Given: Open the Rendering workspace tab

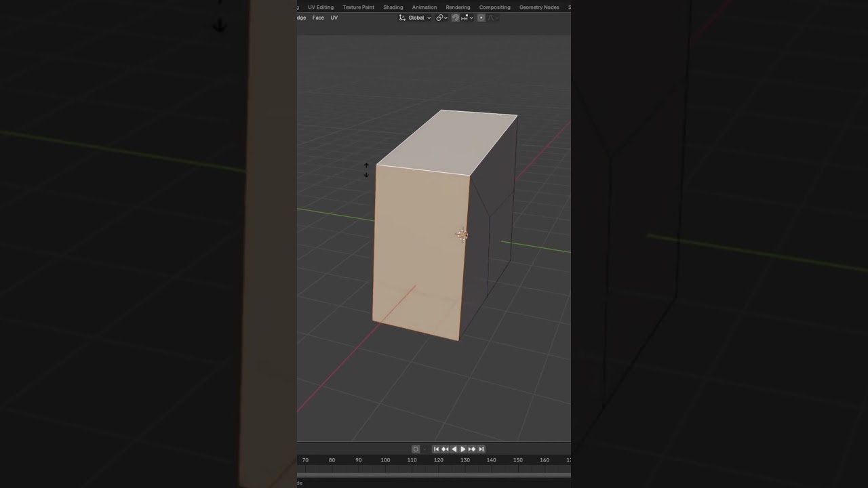Looking at the screenshot, I should tap(458, 7).
